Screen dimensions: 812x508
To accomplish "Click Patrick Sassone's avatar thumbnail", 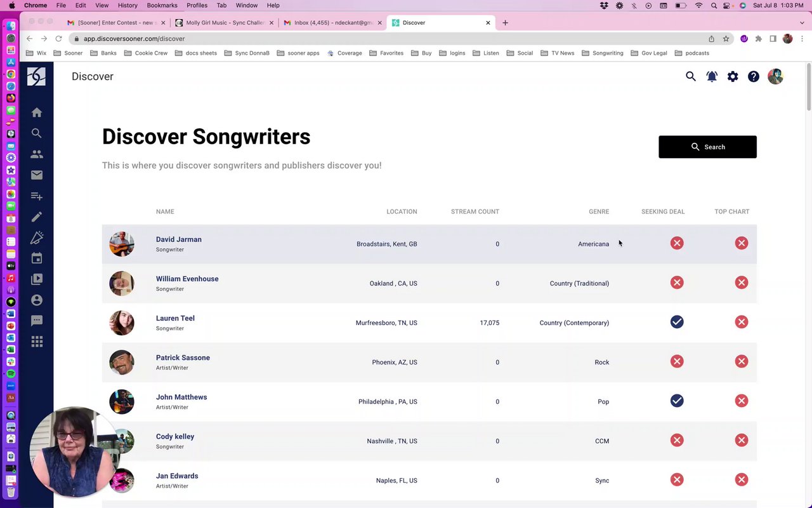I will click(122, 363).
